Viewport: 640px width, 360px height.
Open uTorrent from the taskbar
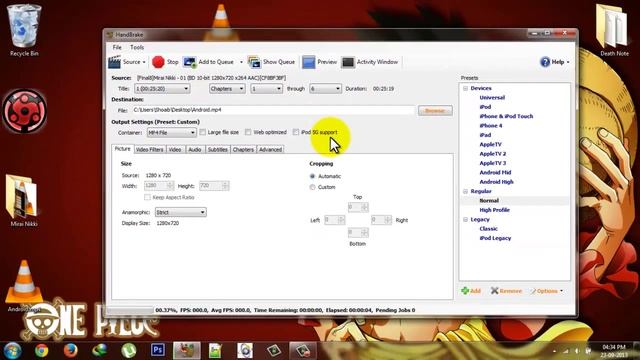point(129,351)
